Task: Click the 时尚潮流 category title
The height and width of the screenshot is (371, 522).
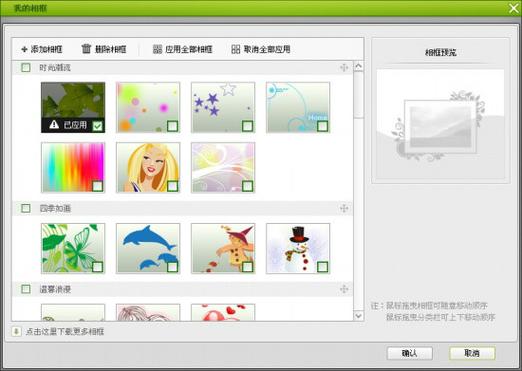Action: (x=55, y=68)
